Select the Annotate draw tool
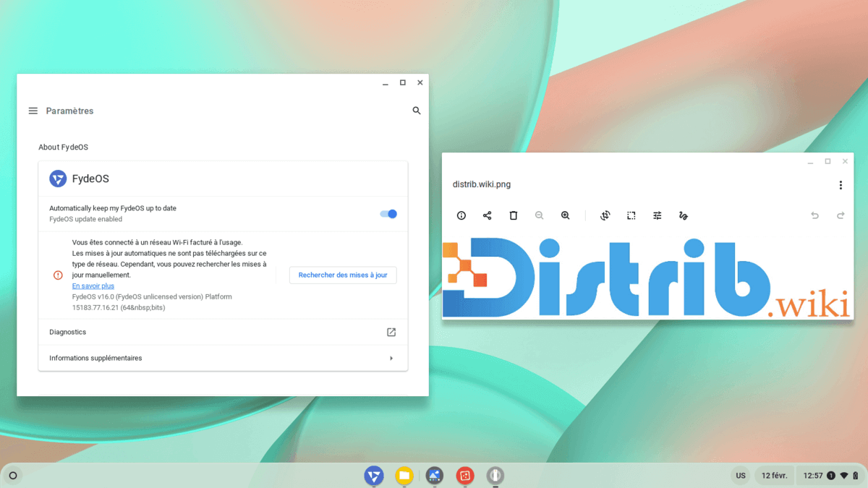Viewport: 868px width, 488px height. click(684, 215)
